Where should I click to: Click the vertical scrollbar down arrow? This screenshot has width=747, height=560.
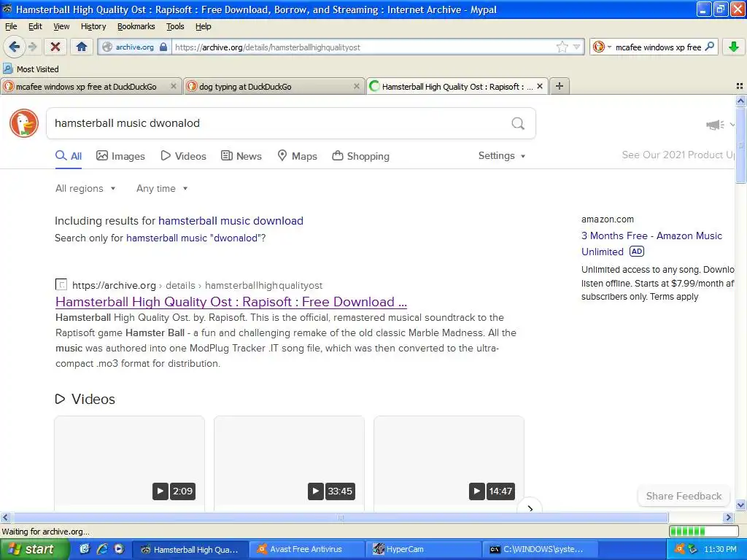point(741,505)
